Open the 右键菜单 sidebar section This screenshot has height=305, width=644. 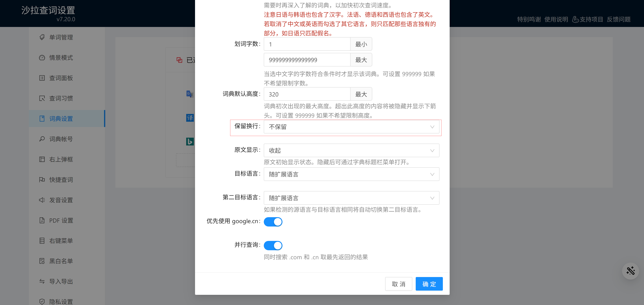61,241
